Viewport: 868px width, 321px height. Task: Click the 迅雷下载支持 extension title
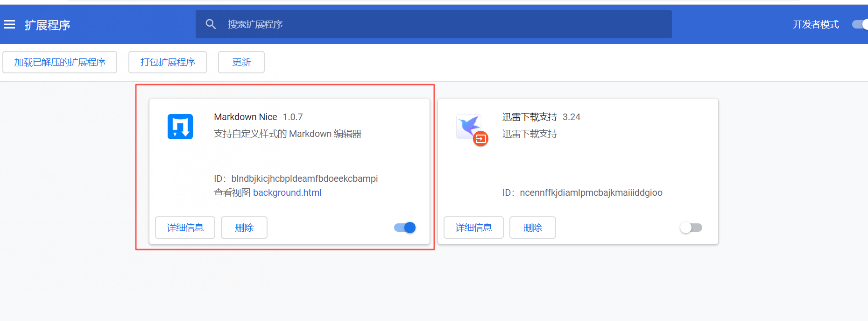coord(529,117)
